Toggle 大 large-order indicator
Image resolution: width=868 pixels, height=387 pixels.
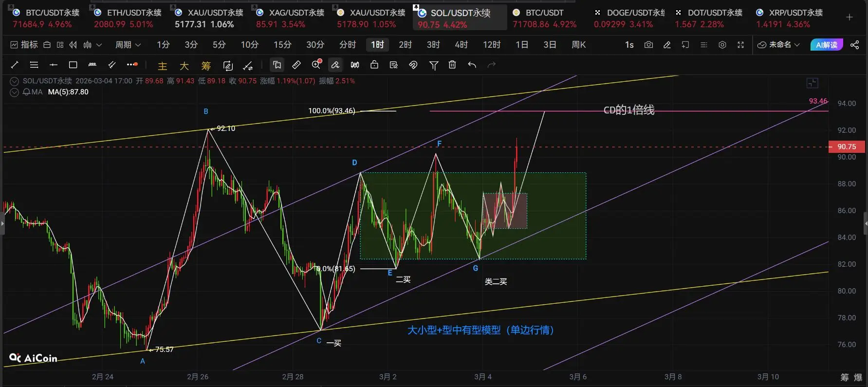[184, 66]
